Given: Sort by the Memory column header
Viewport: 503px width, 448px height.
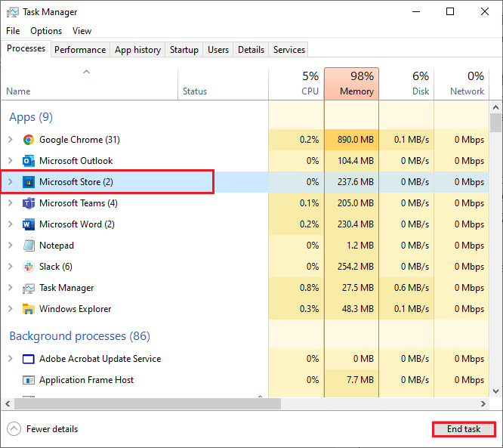Looking at the screenshot, I should (352, 83).
